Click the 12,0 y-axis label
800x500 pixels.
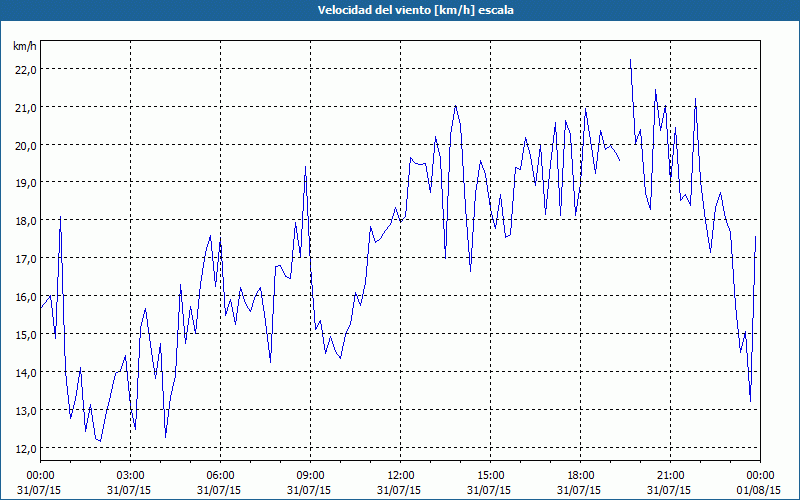click(26, 449)
